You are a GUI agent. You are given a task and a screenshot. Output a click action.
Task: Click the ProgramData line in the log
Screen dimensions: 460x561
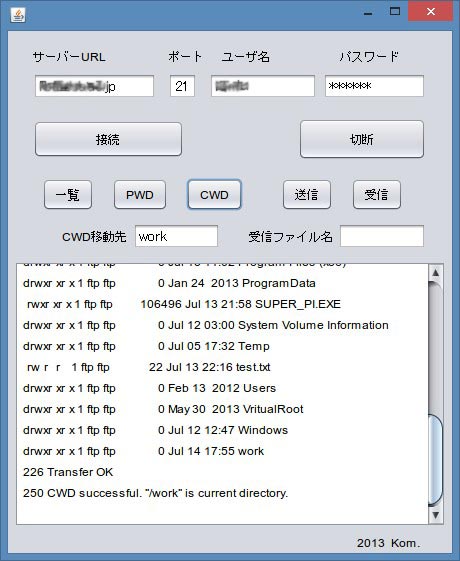[169, 283]
